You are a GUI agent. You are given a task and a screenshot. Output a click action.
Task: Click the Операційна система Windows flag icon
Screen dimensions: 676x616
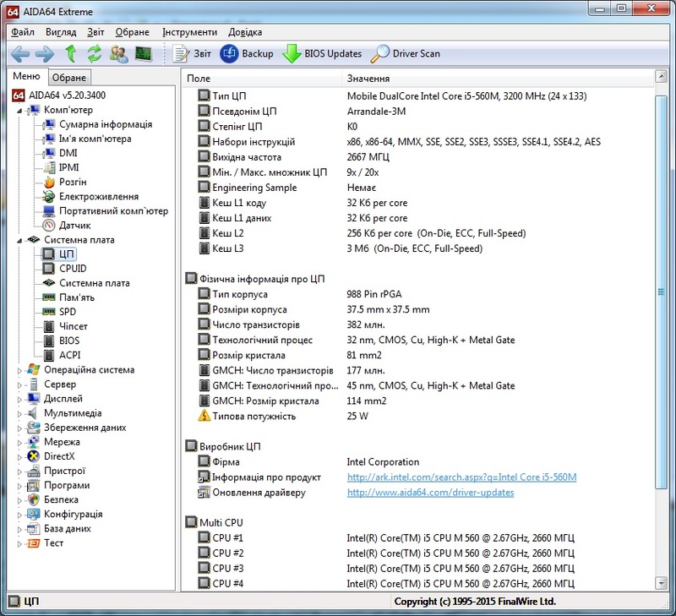[33, 369]
